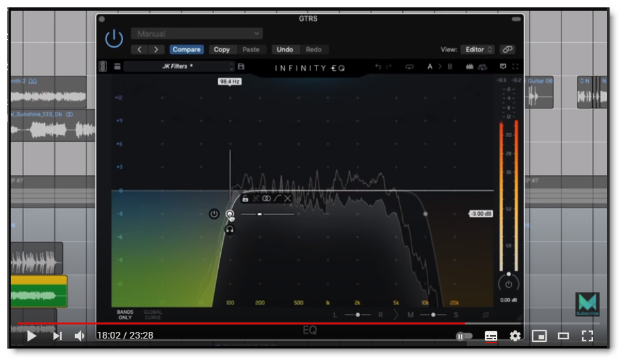Viewport: 625px width, 364px height.
Task: Click the -3.00 dB gain readout
Action: pos(480,213)
